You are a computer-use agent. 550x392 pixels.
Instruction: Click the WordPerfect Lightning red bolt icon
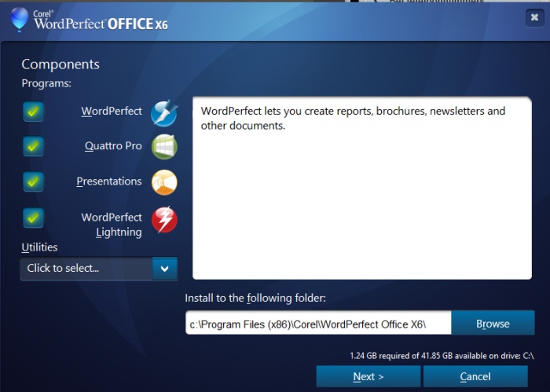pos(164,220)
